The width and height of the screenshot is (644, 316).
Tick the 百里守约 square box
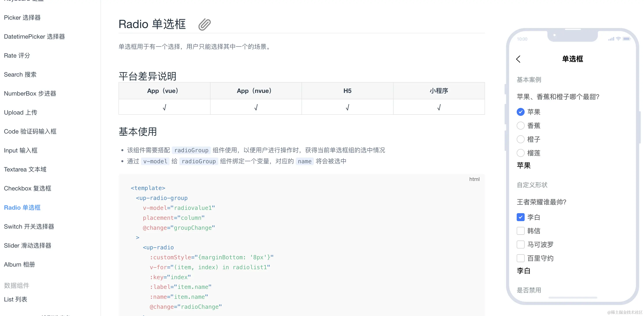(x=520, y=258)
